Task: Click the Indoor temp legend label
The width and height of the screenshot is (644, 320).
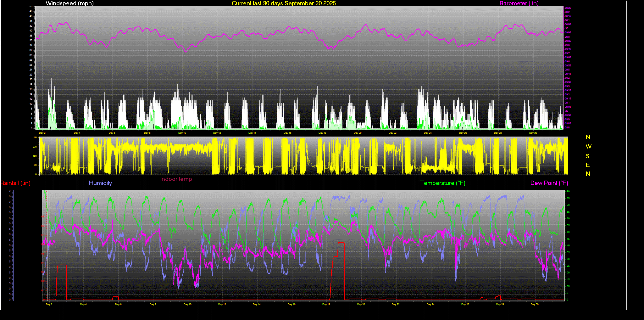Action: pos(176,179)
